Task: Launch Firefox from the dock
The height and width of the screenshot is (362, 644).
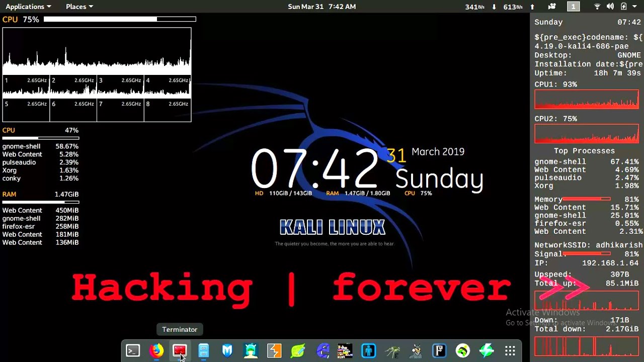Action: click(156, 350)
